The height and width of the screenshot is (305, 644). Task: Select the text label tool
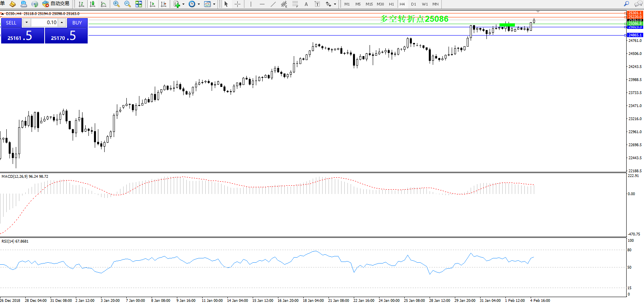[317, 4]
